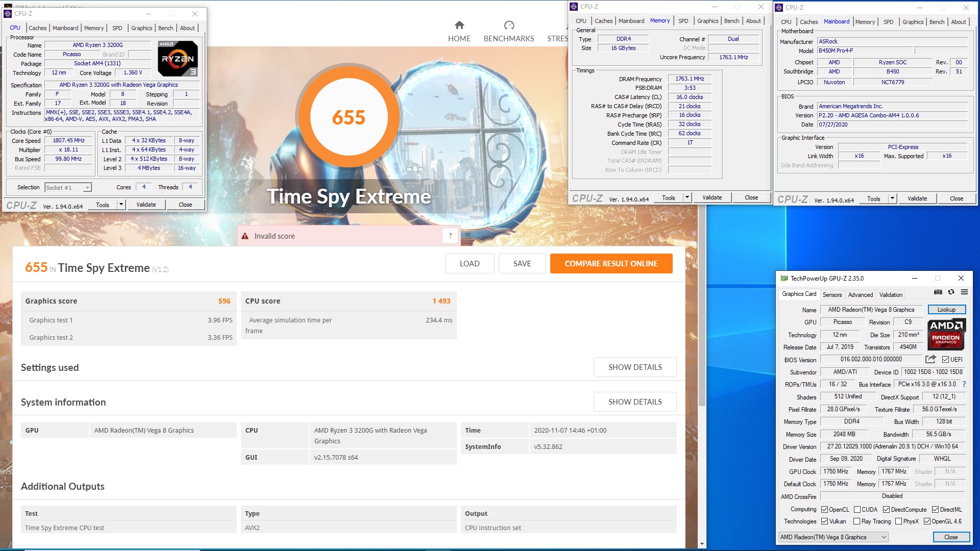
Task: Click Validate in Memory CPU-Z window
Action: [x=712, y=197]
